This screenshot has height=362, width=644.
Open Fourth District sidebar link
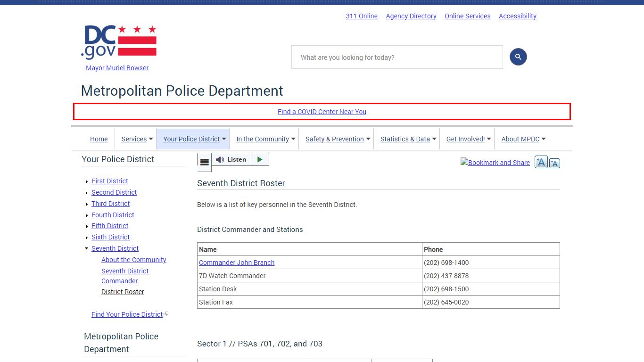click(113, 215)
